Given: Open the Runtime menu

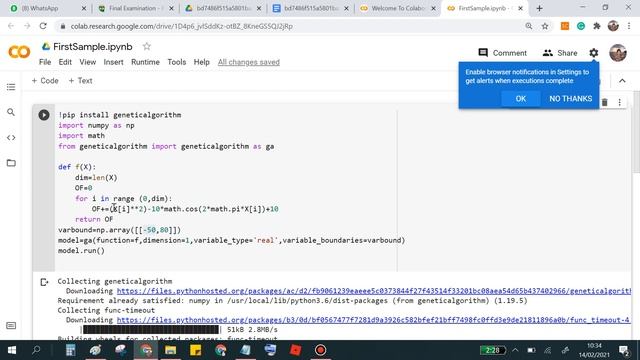Looking at the screenshot, I should (x=145, y=62).
